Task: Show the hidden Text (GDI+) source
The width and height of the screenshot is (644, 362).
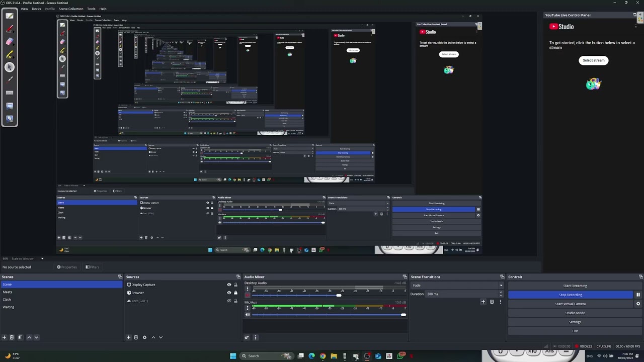Action: pyautogui.click(x=229, y=301)
